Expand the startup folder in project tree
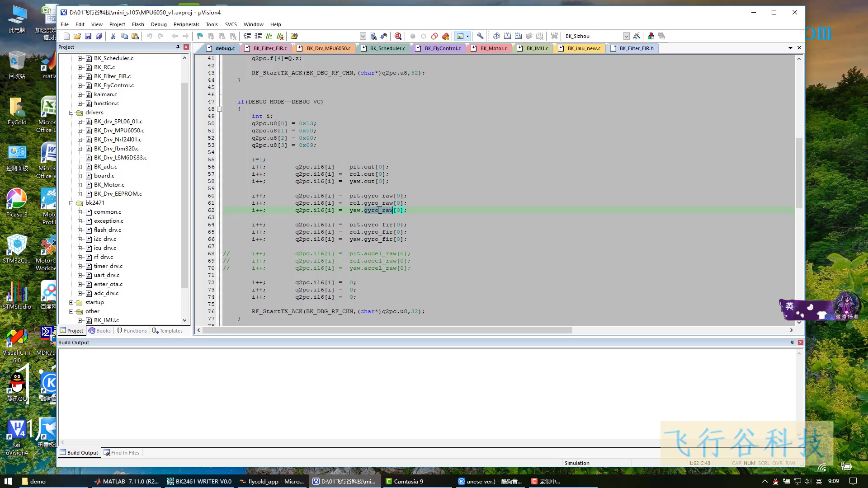Image resolution: width=868 pixels, height=488 pixels. (x=71, y=302)
